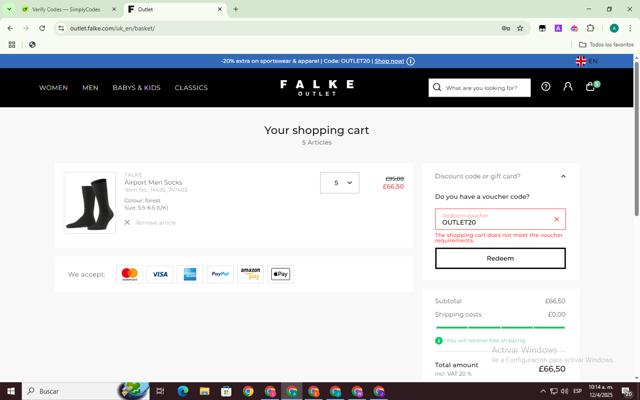
Task: Click the Windows Start button
Action: 11,391
